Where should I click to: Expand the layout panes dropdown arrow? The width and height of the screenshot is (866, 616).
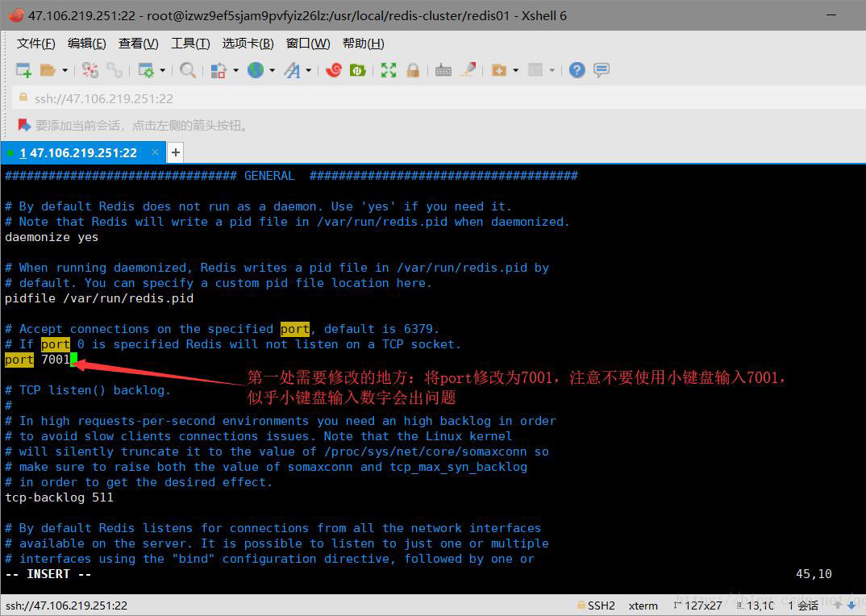(x=552, y=70)
